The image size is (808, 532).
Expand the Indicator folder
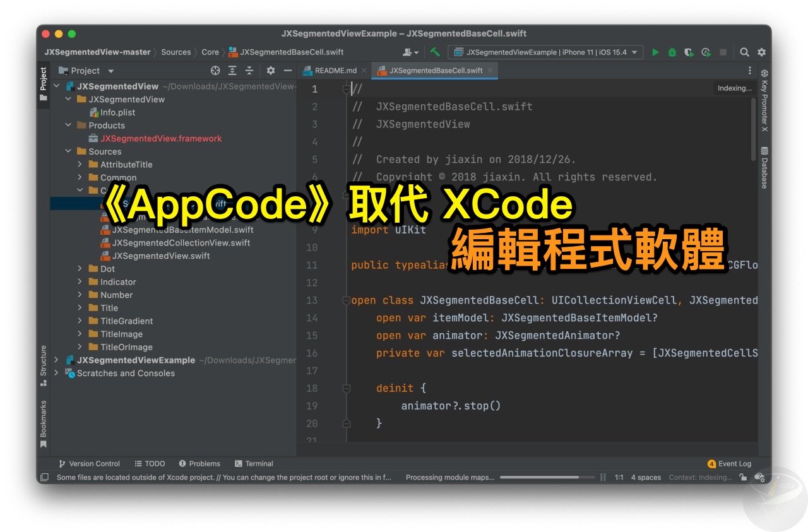tap(80, 281)
